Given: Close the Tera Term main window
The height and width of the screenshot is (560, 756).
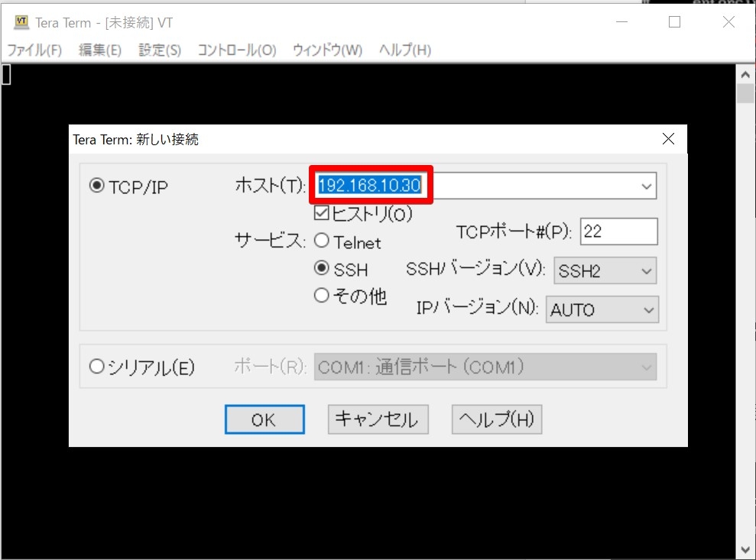Looking at the screenshot, I should coord(729,22).
